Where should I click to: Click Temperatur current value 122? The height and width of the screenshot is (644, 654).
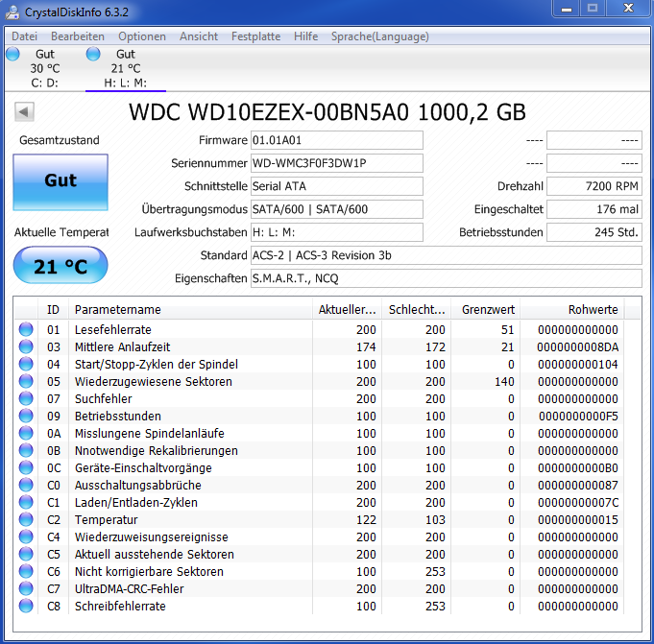(x=366, y=520)
